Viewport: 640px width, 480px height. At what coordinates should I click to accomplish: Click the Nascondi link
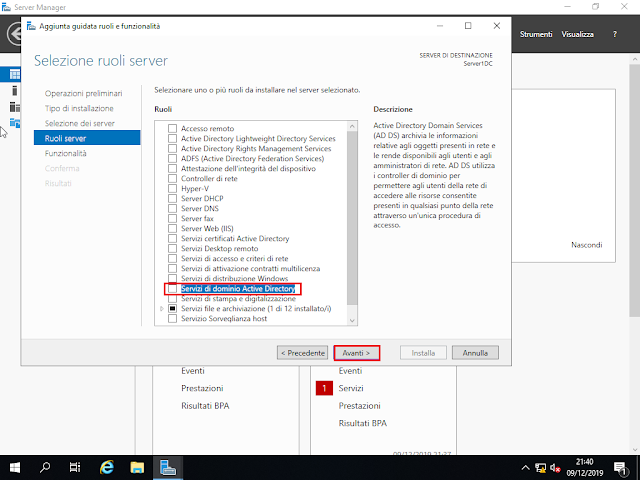point(587,245)
